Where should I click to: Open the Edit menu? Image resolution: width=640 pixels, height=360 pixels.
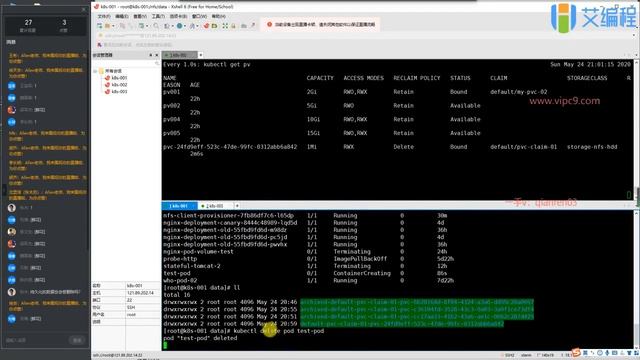[122, 16]
